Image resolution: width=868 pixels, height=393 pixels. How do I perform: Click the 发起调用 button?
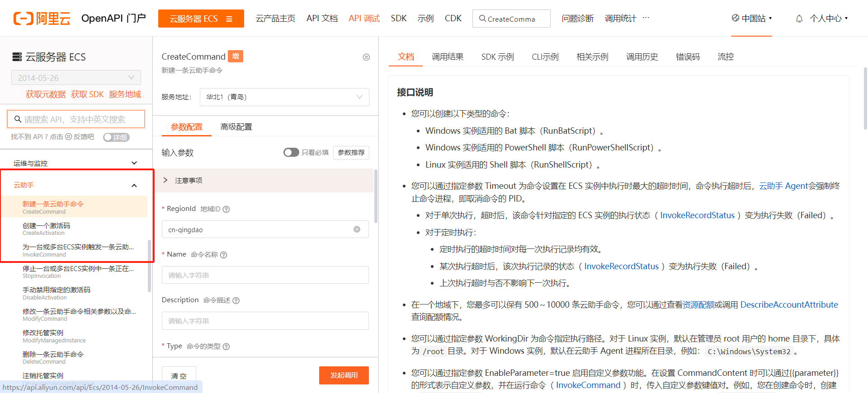pyautogui.click(x=344, y=375)
